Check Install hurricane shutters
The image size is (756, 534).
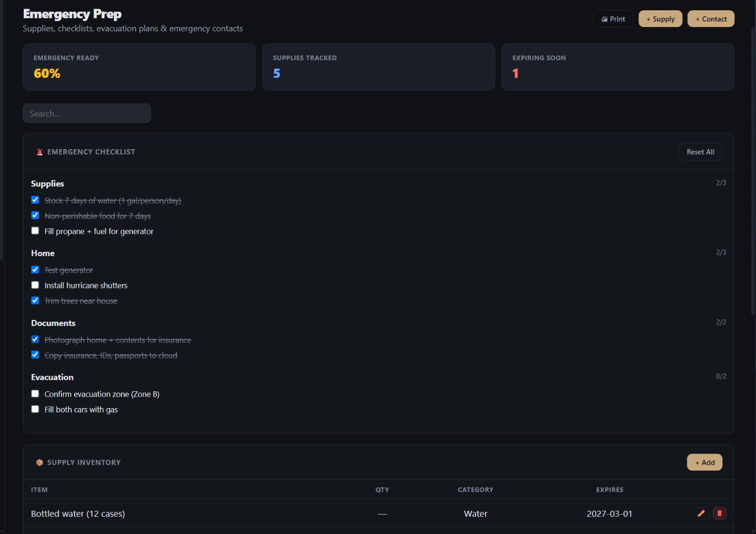coord(35,285)
